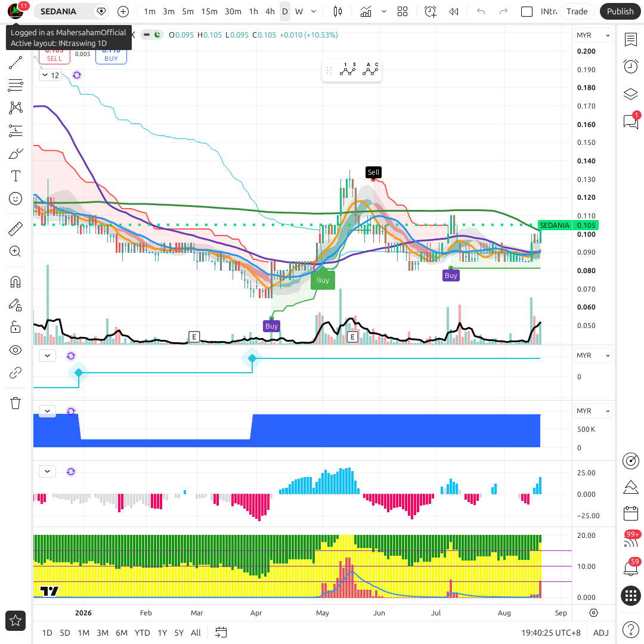Toggle stay in drawing mode

pyautogui.click(x=15, y=305)
